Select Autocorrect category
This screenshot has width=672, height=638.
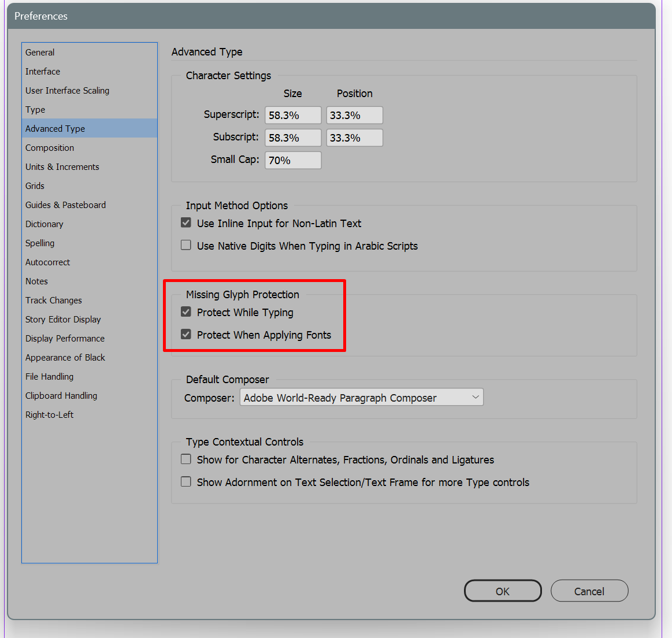(x=90, y=262)
